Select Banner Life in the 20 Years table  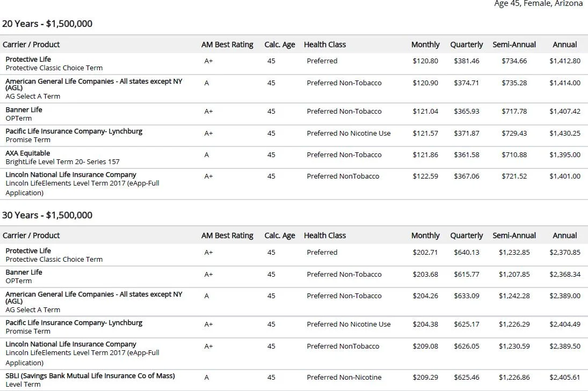(24, 110)
